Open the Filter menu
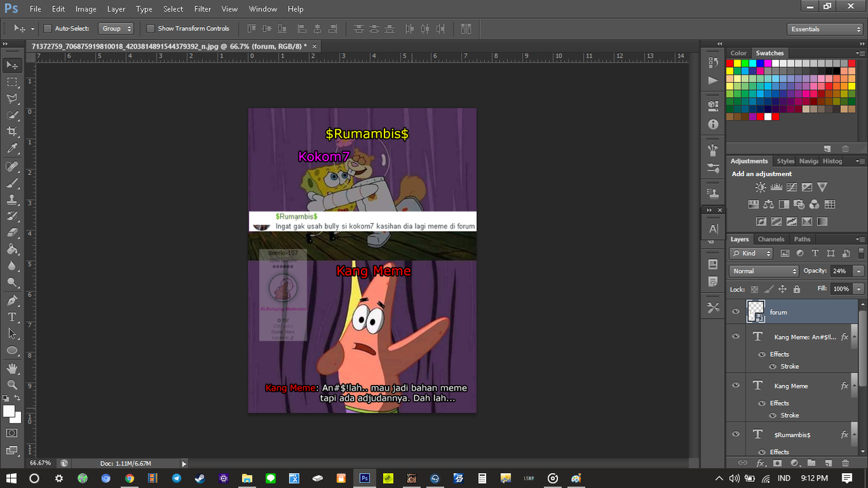868x488 pixels. (202, 9)
